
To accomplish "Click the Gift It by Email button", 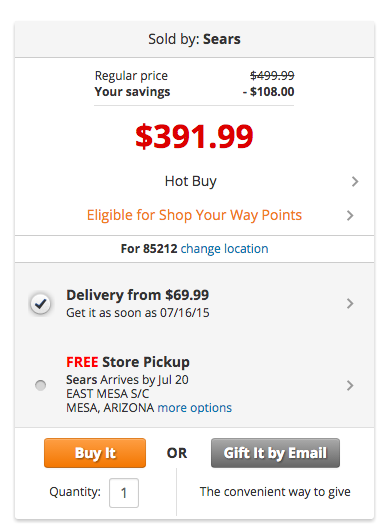I will tap(275, 453).
